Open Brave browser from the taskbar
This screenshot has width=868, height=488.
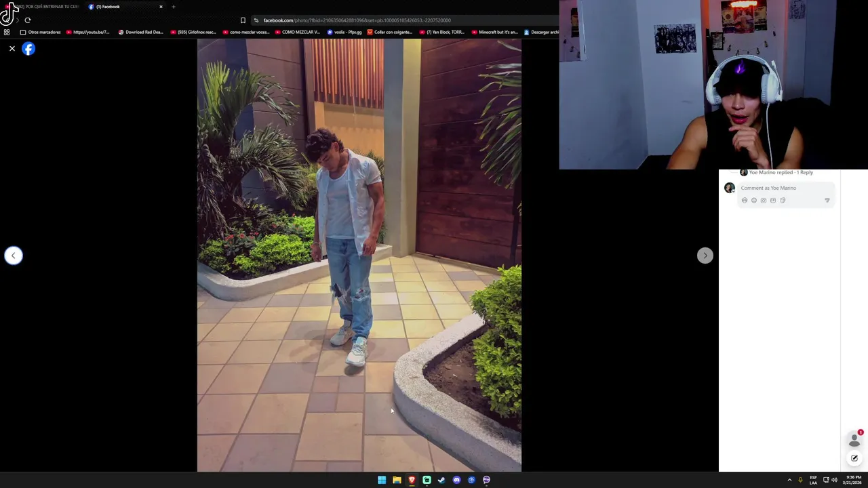point(412,480)
